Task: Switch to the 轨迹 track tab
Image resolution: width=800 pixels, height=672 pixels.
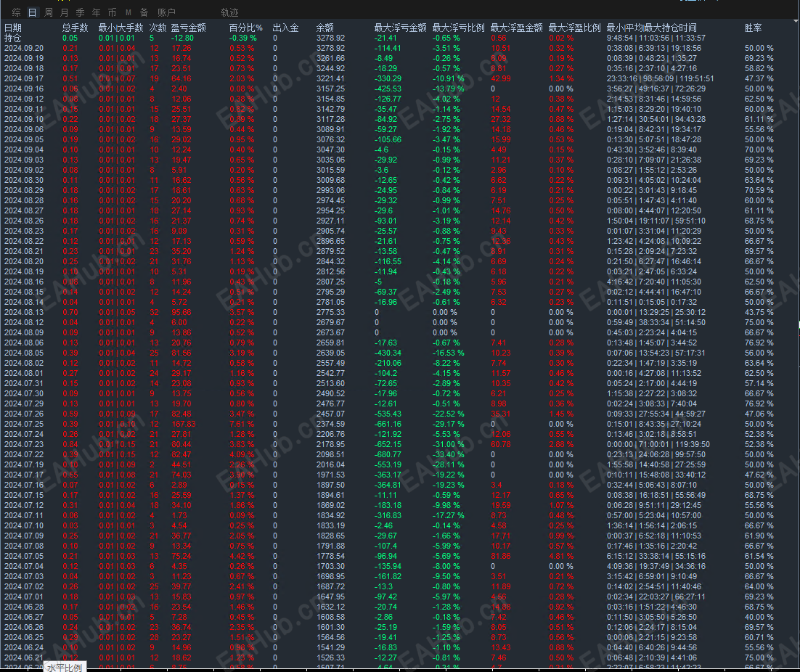Action: [229, 12]
